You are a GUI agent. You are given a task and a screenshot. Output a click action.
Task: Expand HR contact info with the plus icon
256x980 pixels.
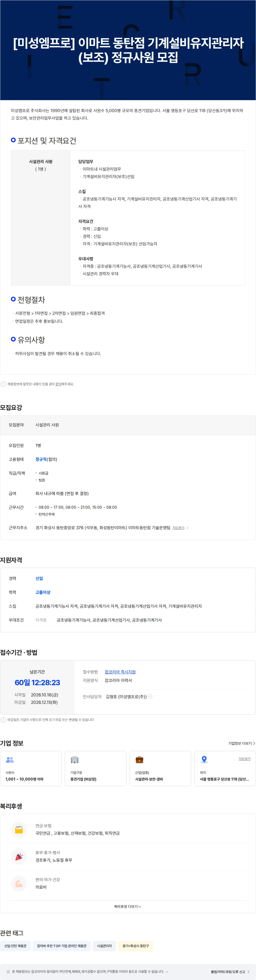tap(150, 697)
